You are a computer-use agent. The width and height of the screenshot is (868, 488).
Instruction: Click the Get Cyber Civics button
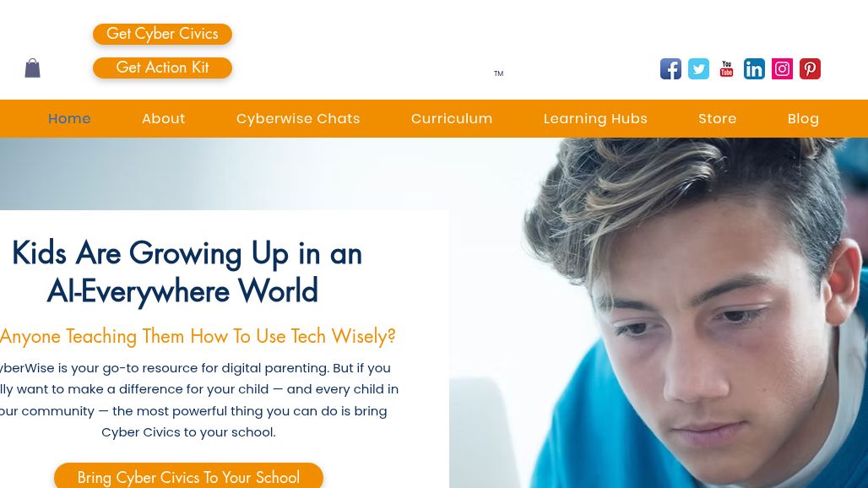pos(162,34)
